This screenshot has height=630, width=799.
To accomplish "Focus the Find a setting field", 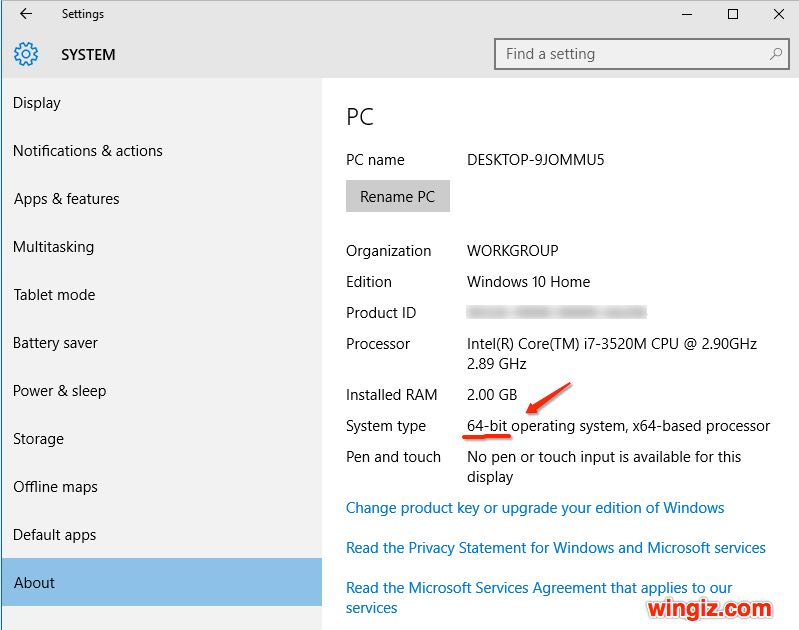I will tap(642, 54).
